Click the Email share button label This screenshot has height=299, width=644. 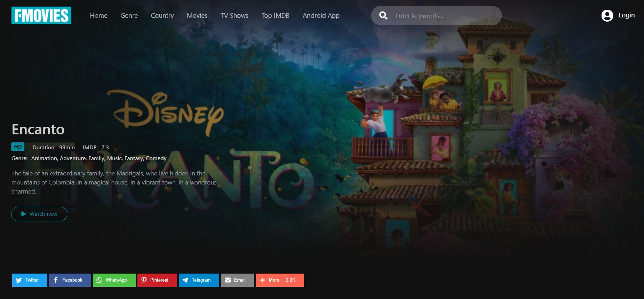click(x=240, y=280)
